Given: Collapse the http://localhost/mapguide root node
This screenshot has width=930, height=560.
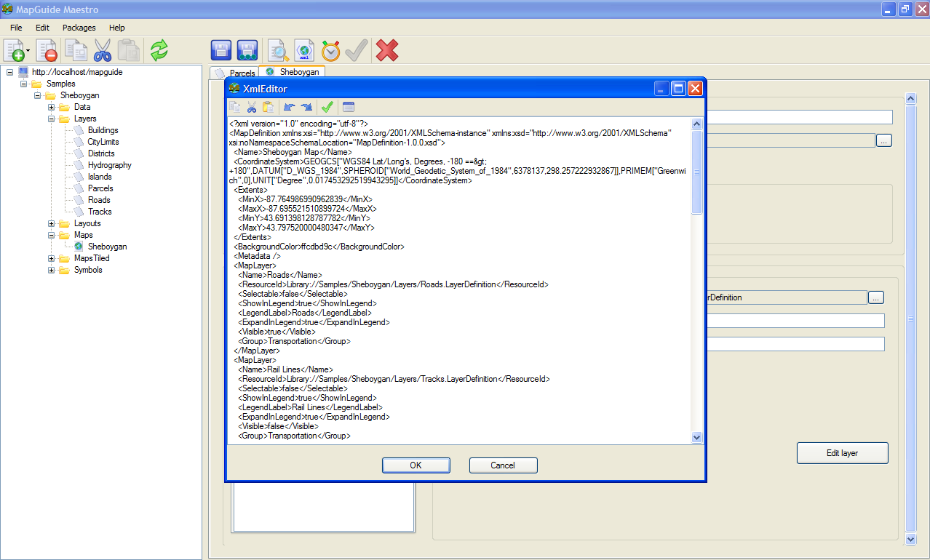Looking at the screenshot, I should 9,72.
